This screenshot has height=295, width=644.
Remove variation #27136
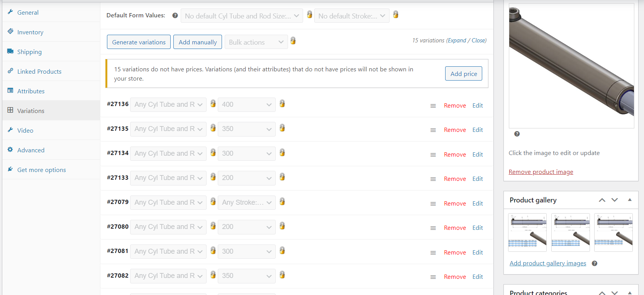tap(455, 106)
